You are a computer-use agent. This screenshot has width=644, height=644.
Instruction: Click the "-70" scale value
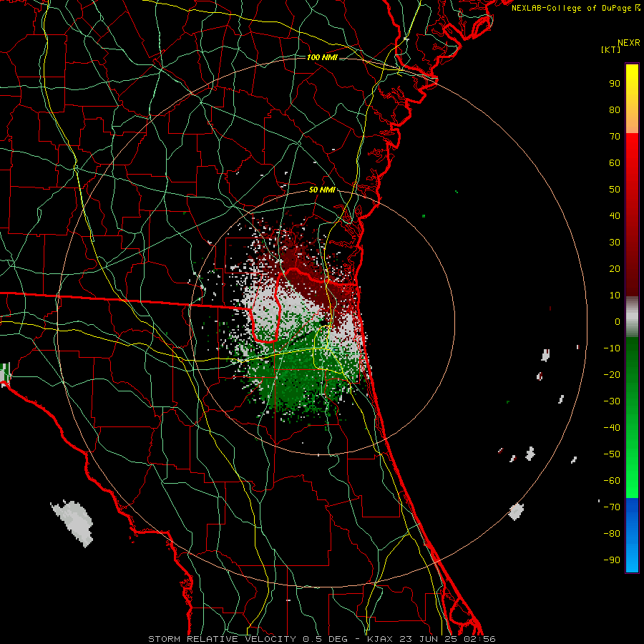click(612, 507)
